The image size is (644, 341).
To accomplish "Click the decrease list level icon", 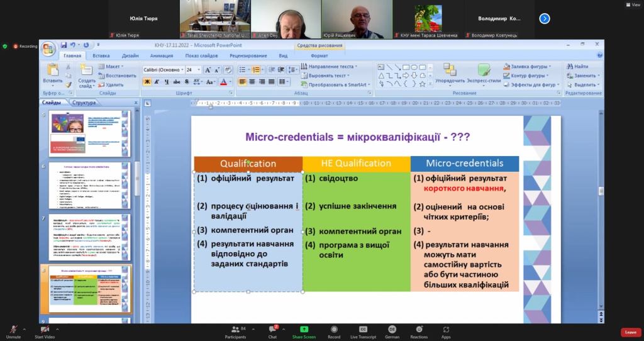I will click(x=271, y=70).
